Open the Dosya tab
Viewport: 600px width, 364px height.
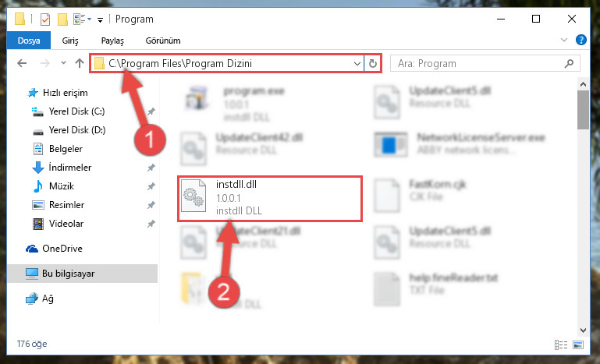(29, 41)
